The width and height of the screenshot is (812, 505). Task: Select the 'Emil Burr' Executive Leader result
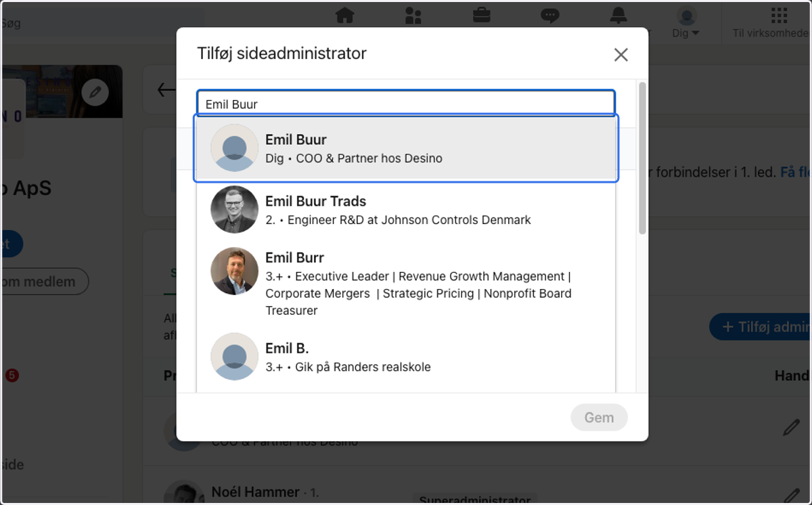406,283
